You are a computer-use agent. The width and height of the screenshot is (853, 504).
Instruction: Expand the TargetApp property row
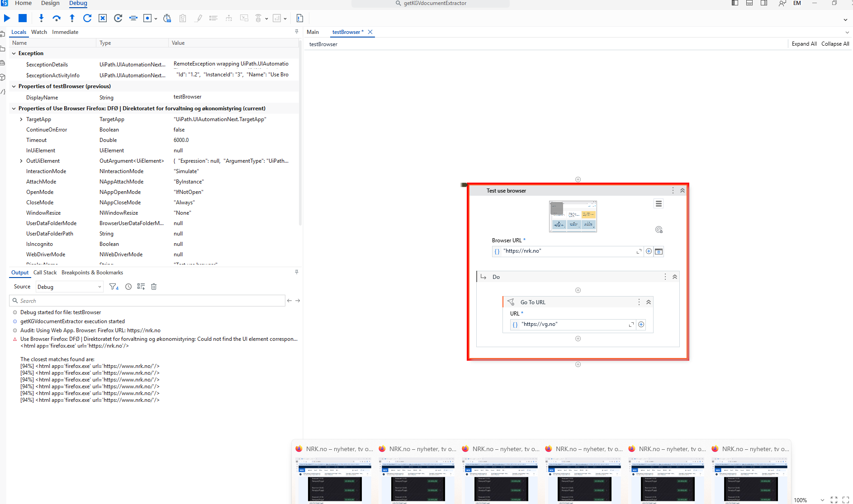point(21,119)
